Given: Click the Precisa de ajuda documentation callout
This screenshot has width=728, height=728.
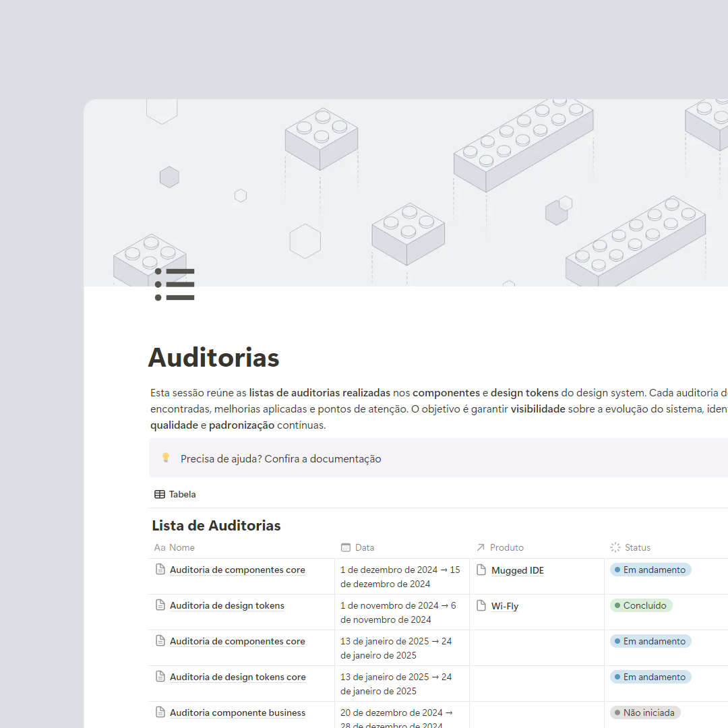Looking at the screenshot, I should click(x=280, y=459).
